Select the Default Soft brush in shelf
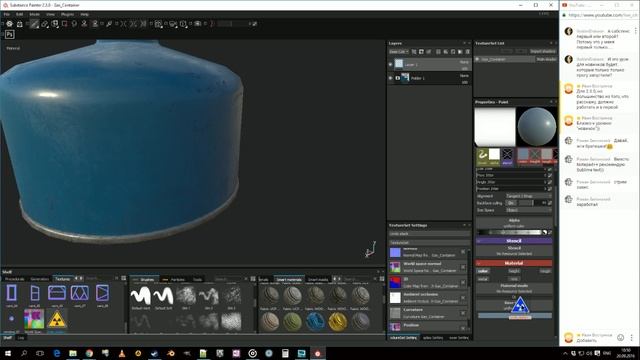The width and height of the screenshot is (640, 360). click(x=163, y=296)
